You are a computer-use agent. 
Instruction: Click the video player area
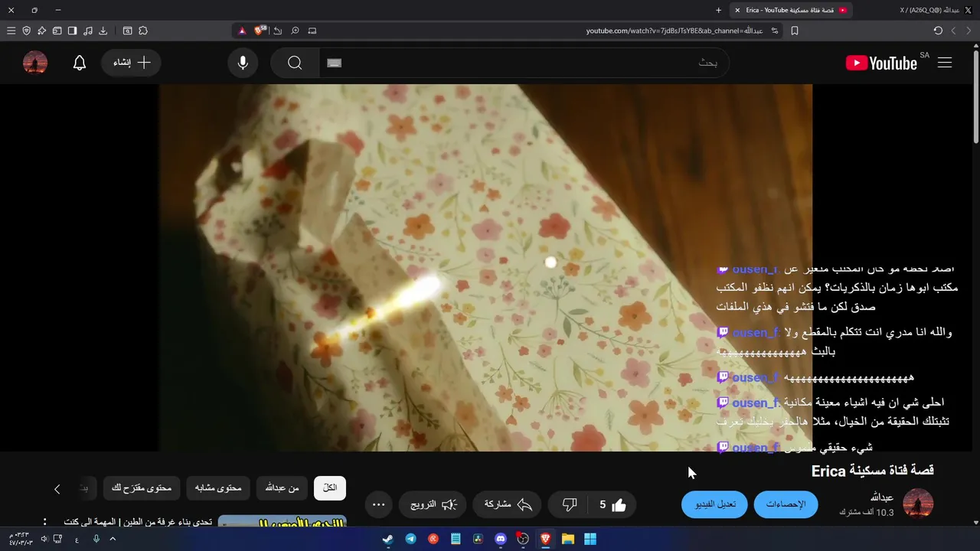pyautogui.click(x=485, y=267)
